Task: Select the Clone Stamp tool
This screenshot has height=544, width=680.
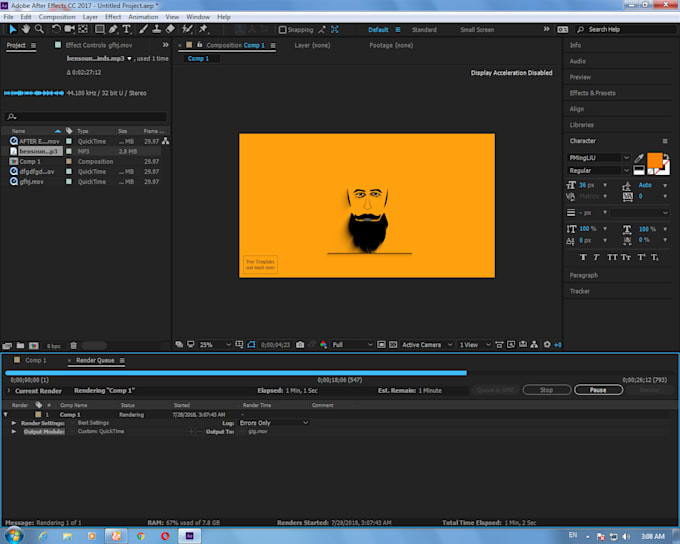Action: click(157, 29)
